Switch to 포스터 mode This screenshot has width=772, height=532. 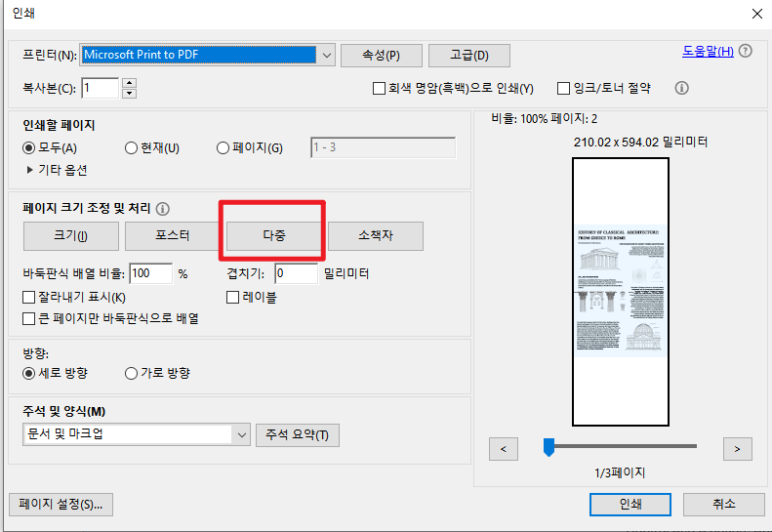(x=173, y=236)
